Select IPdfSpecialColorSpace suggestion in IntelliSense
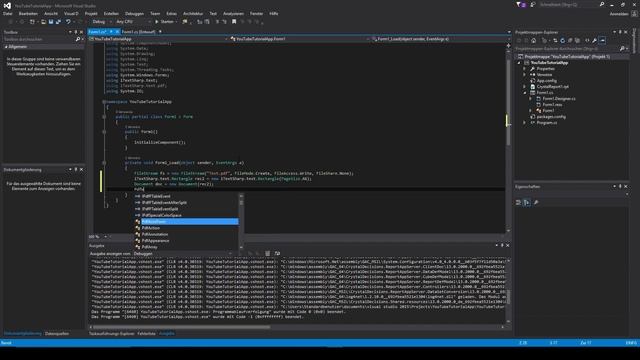The image size is (640, 360). 161,215
